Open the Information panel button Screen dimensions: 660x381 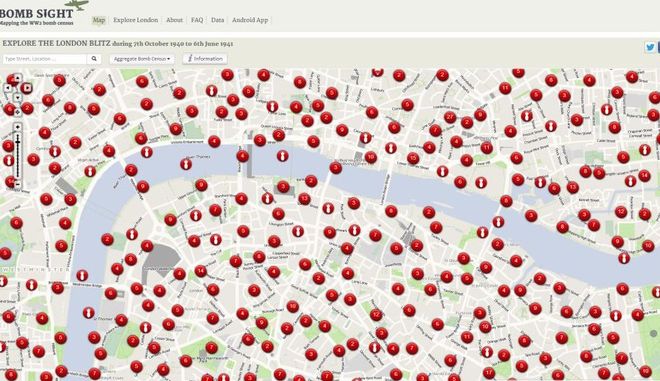coord(205,59)
